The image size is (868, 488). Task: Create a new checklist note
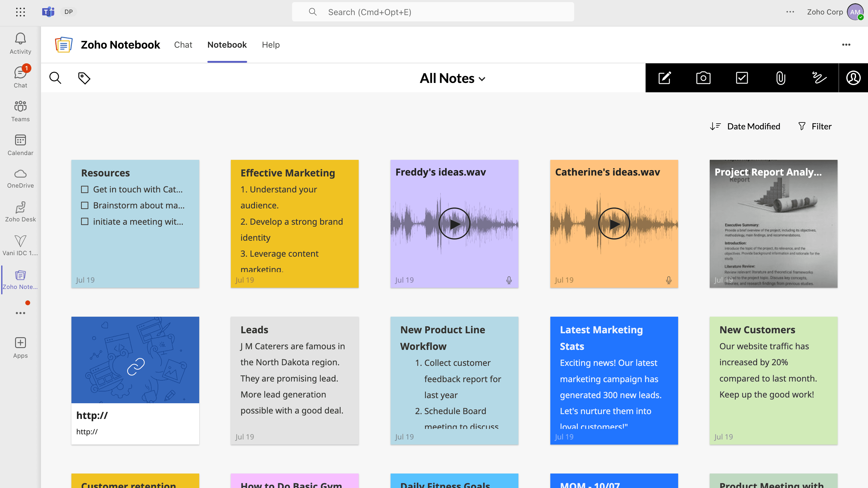pos(742,78)
